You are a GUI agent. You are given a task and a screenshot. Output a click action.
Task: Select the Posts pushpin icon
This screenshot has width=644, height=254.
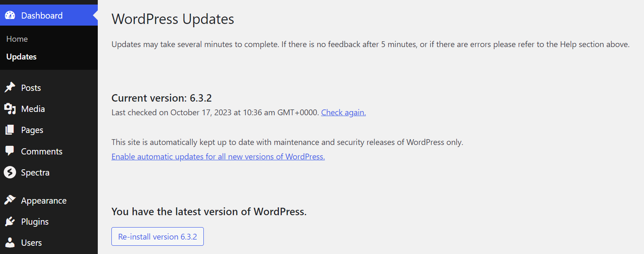click(x=10, y=87)
